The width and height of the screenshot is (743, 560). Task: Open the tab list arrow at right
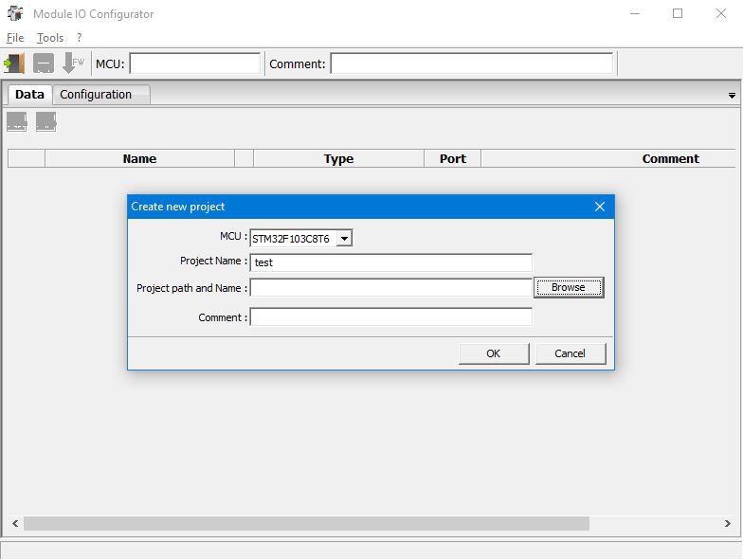point(732,96)
